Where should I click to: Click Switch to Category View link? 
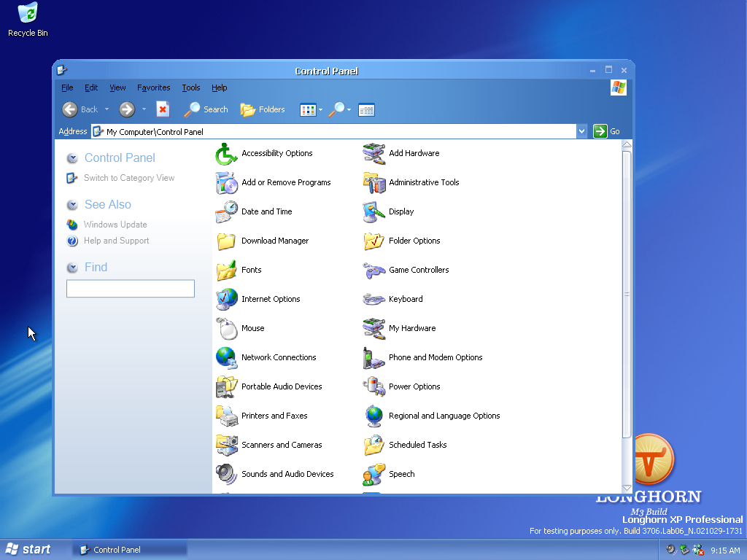128,178
